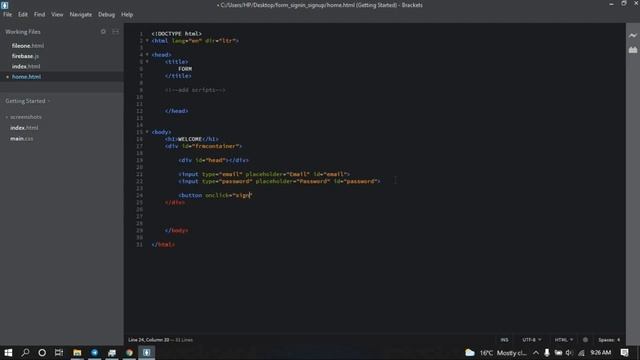This screenshot has height=360, width=640.
Task: Click the split view icon
Action: [x=116, y=31]
